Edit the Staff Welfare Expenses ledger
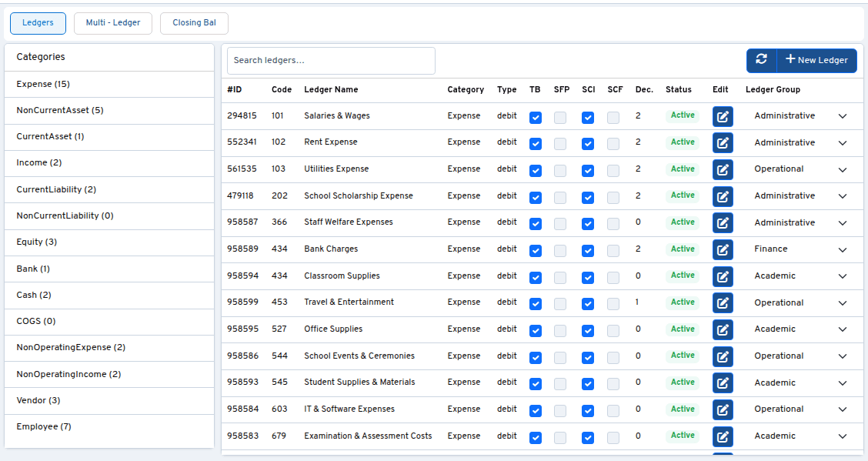The width and height of the screenshot is (868, 461). (x=723, y=222)
